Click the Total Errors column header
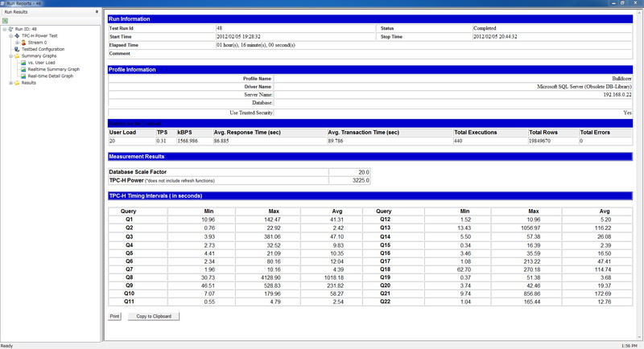644x349 pixels. click(595, 133)
